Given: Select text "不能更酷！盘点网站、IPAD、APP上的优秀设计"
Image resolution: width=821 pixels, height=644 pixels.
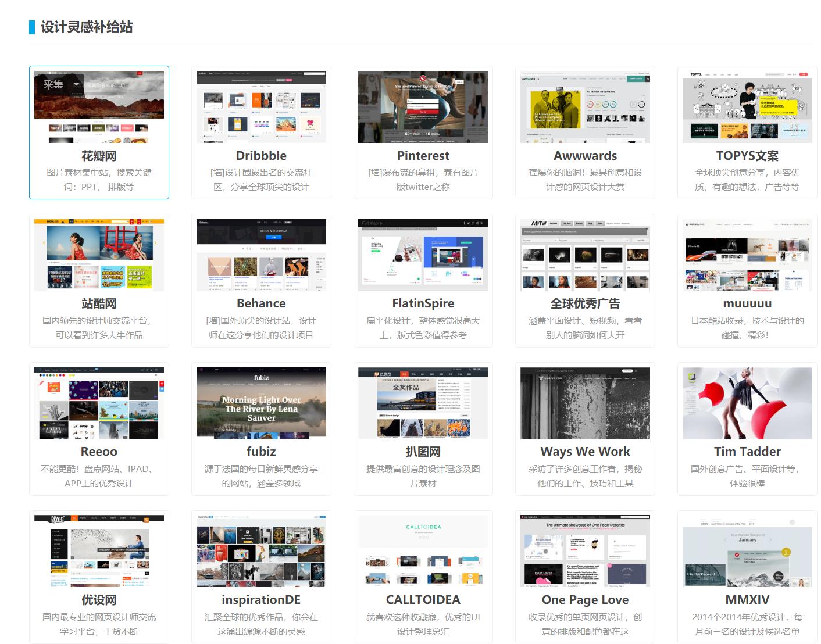Looking at the screenshot, I should click(x=99, y=476).
